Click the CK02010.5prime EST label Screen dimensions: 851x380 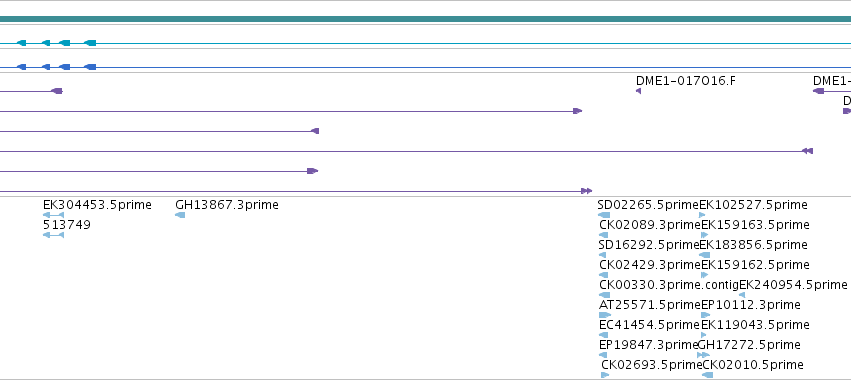click(x=753, y=365)
